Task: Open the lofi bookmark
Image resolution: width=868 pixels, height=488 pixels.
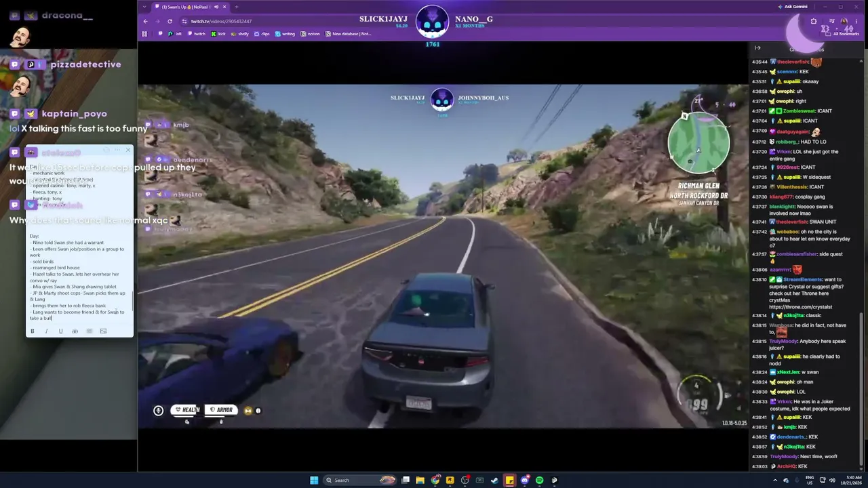Action: [175, 34]
